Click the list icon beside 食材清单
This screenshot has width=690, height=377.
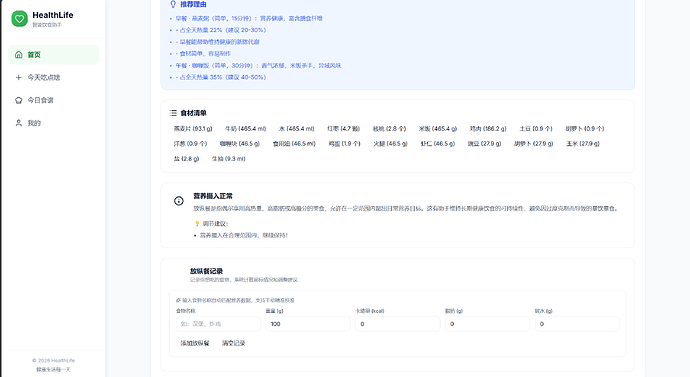pyautogui.click(x=173, y=113)
